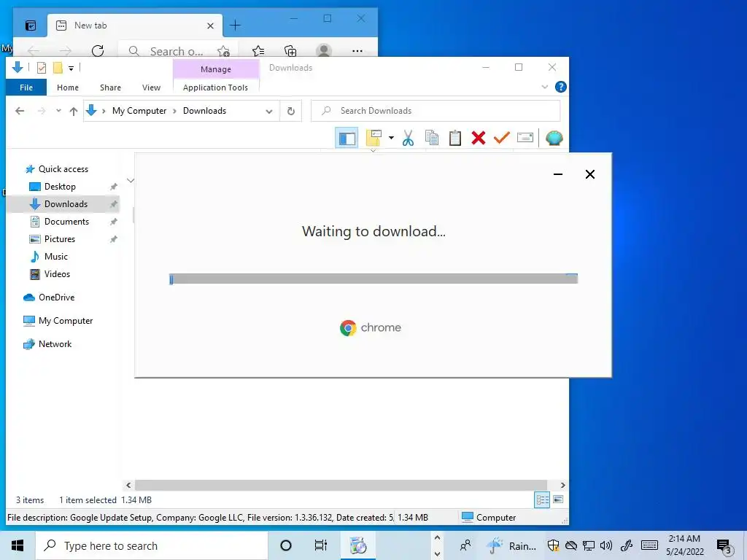Select Downloads in navigation pane
Viewport: 747px width, 560px height.
coord(66,204)
